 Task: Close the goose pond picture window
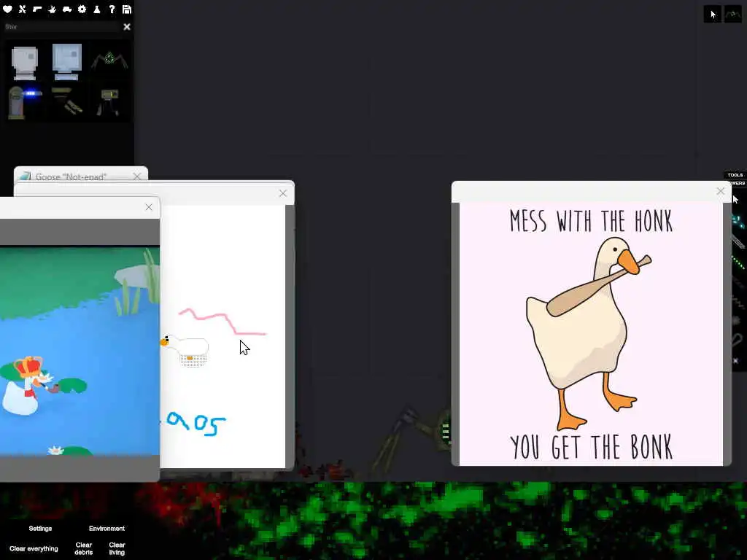click(x=149, y=207)
